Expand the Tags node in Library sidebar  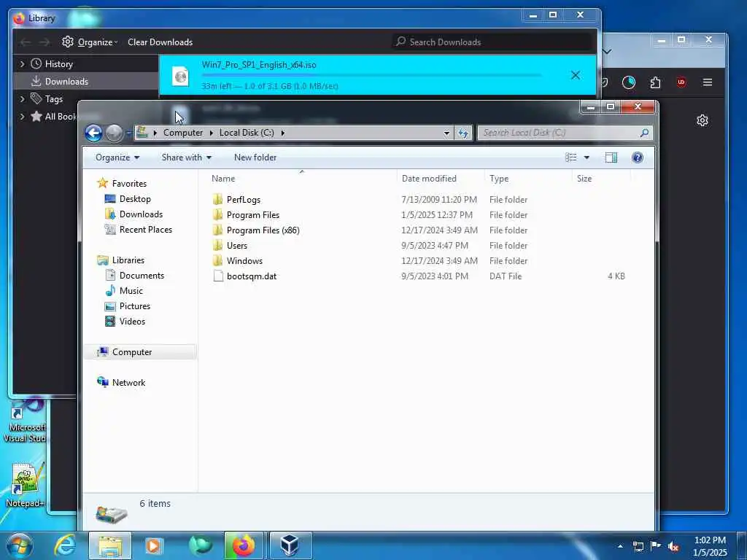click(22, 99)
